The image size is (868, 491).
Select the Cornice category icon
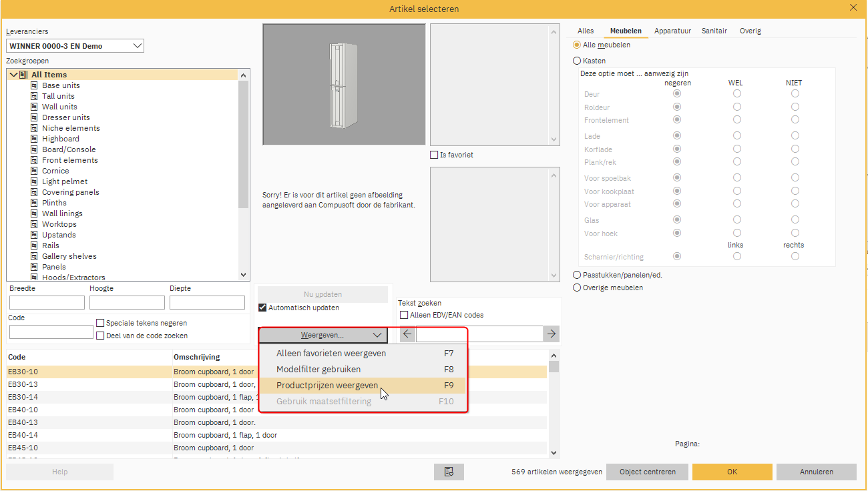coord(33,170)
